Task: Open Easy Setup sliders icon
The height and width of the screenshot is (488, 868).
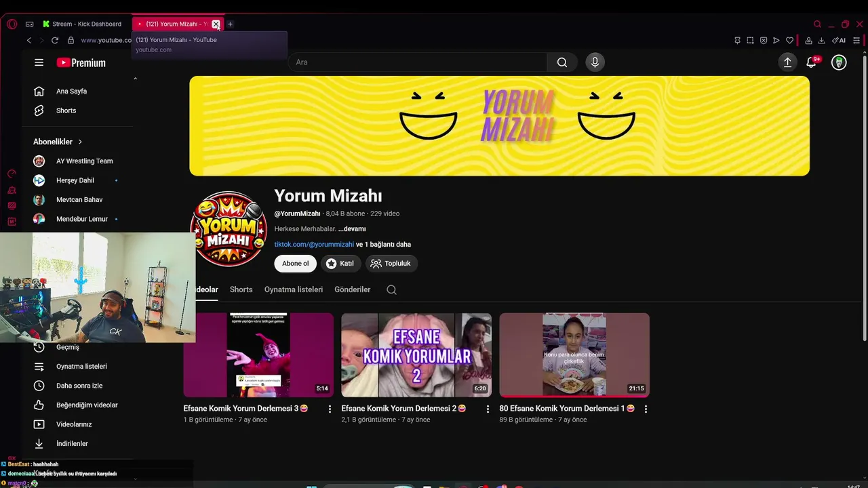Action: (856, 40)
